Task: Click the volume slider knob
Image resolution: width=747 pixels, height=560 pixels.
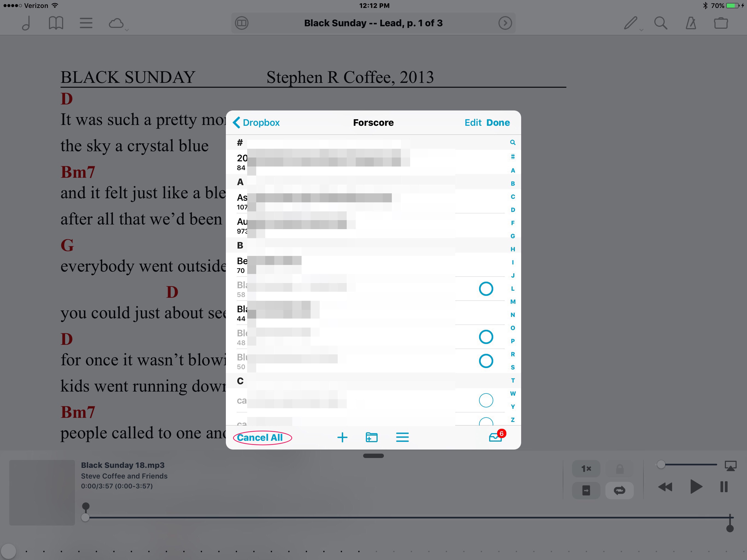Action: (661, 464)
